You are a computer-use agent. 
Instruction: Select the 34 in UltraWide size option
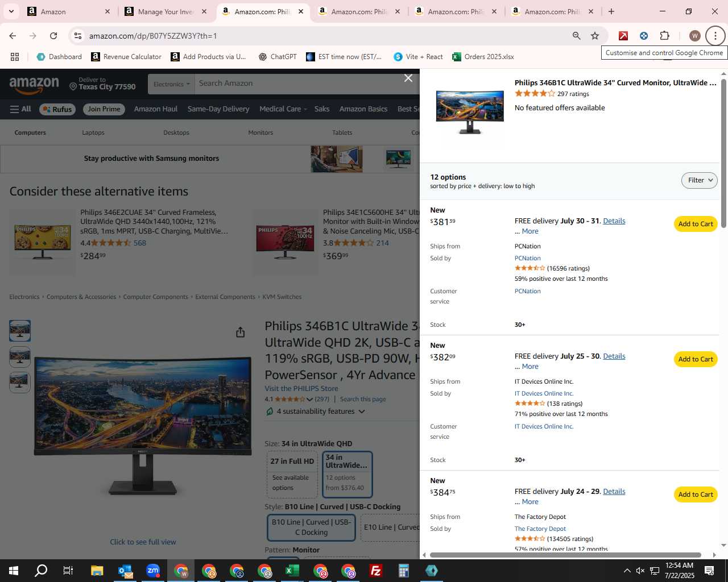[348, 475]
